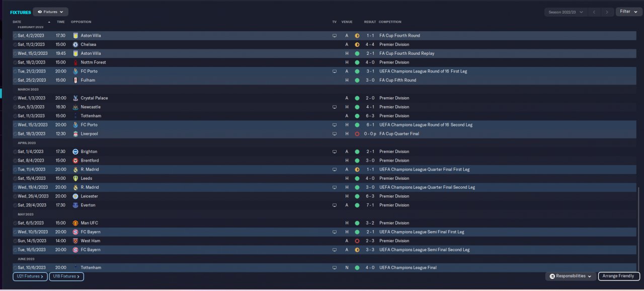Click the Chelsea club badge

[x=75, y=45]
